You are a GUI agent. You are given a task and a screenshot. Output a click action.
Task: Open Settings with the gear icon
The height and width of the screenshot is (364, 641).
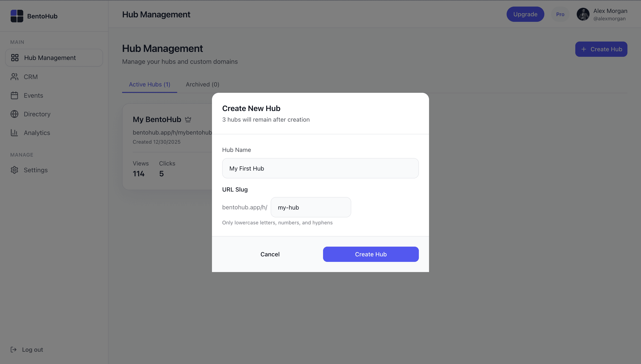[14, 170]
